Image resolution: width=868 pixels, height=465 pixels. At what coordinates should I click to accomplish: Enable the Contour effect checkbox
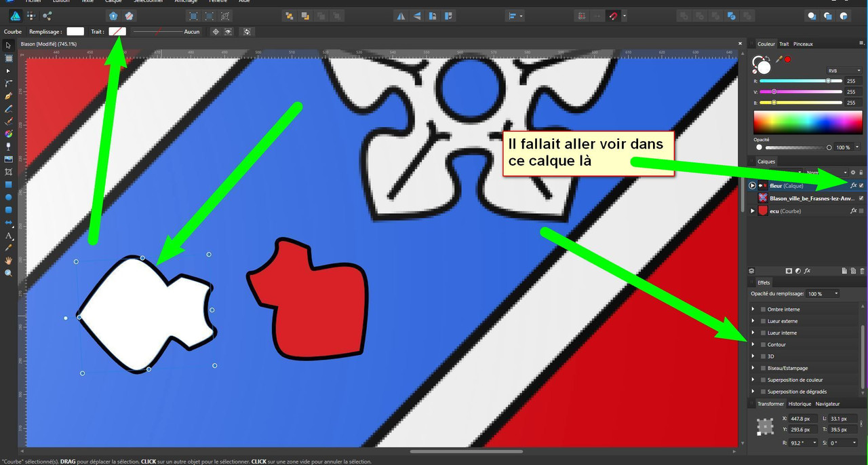click(763, 344)
